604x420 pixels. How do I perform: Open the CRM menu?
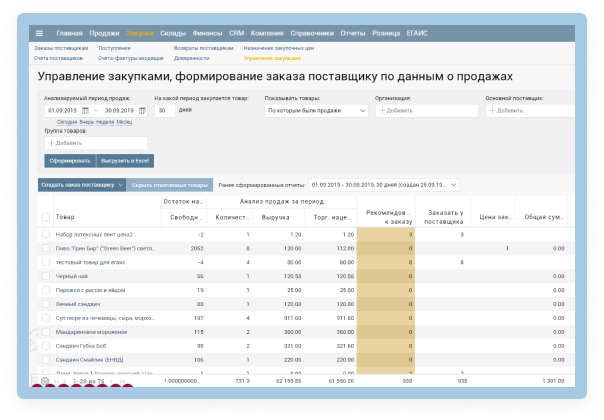[x=237, y=33]
